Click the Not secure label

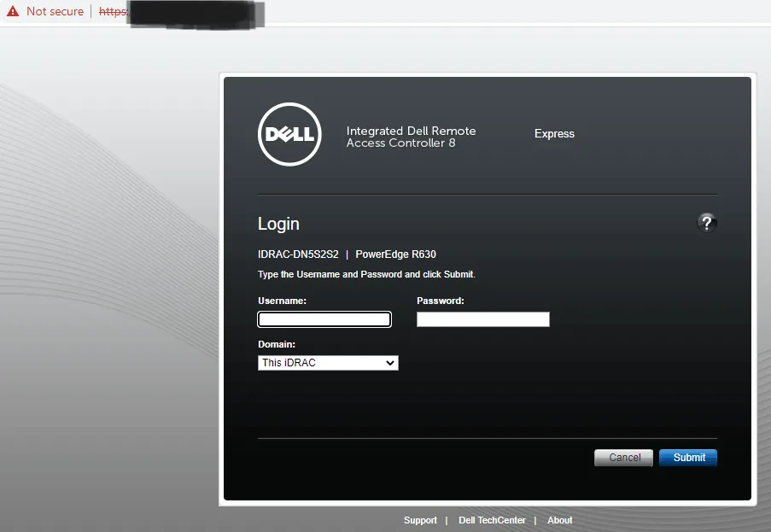pyautogui.click(x=55, y=12)
